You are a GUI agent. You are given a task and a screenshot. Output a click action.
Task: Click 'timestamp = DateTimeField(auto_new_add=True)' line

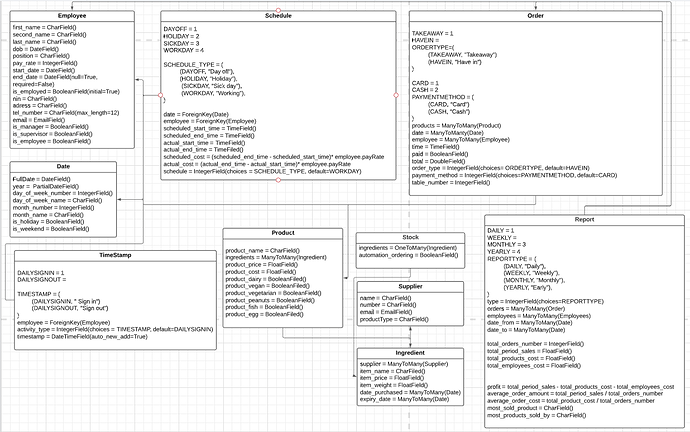tap(82, 337)
